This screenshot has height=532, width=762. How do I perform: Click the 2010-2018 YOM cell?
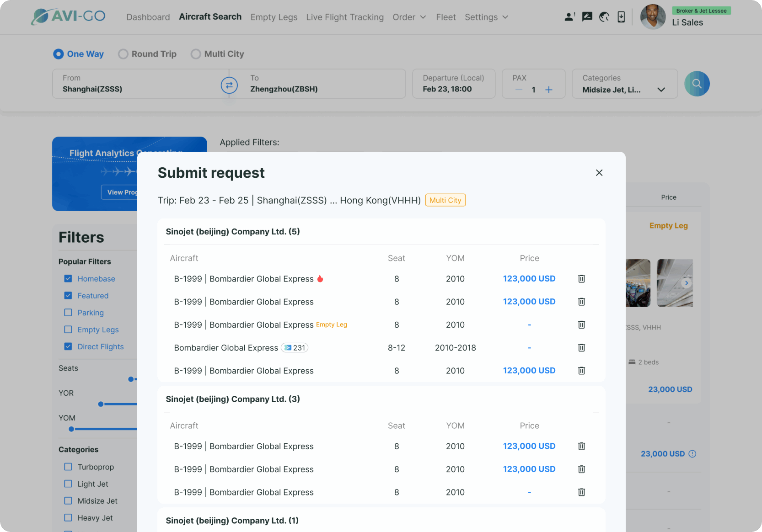coord(455,348)
